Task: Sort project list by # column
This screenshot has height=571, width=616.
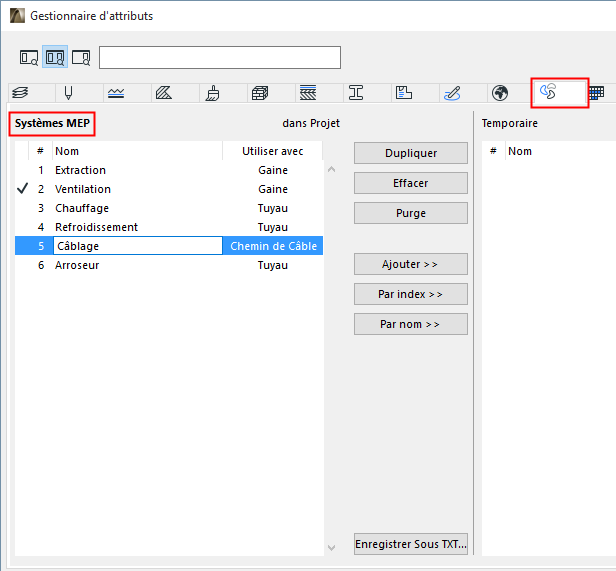Action: [40, 151]
